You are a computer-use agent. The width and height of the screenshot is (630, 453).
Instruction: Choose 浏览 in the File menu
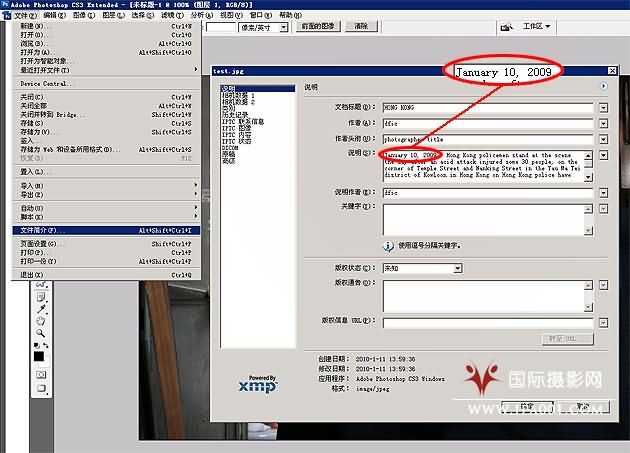[106, 43]
